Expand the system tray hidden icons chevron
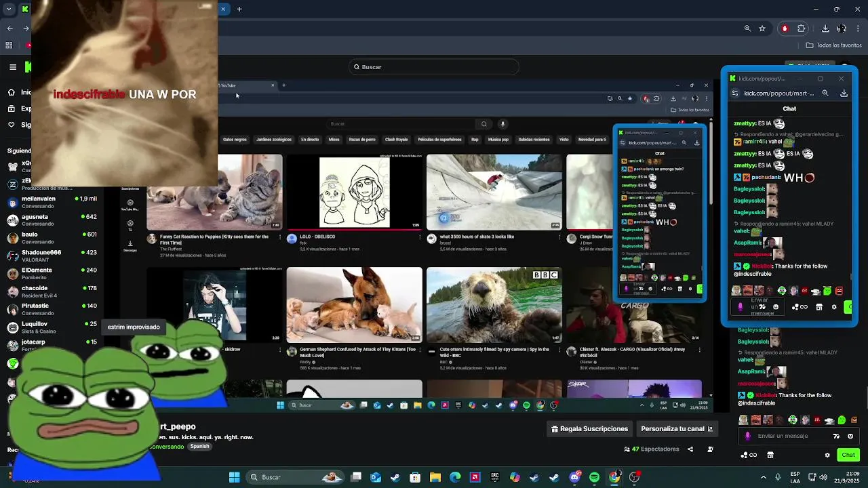This screenshot has width=868, height=488. (x=764, y=477)
